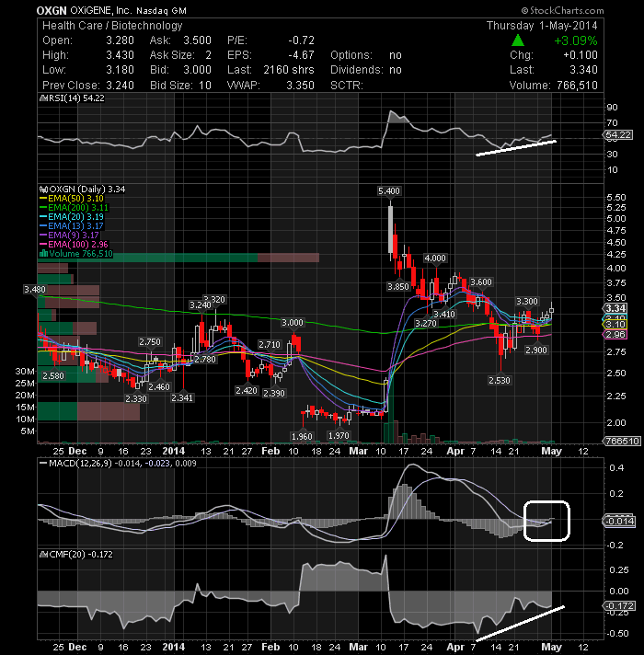Click the date Thursday 1-May-2014
This screenshot has width=644, height=655.
tap(542, 26)
